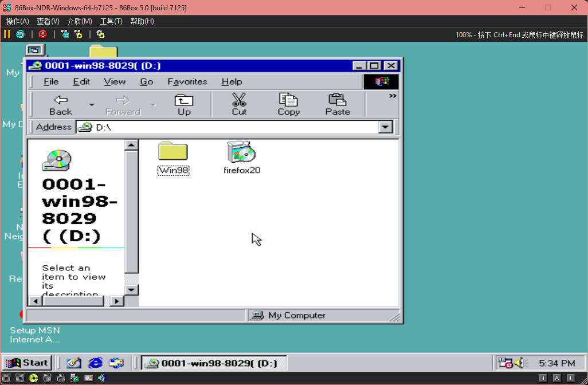Click 86Box first floppy drive status icon
Screen dimensions: 588x385
6,378
